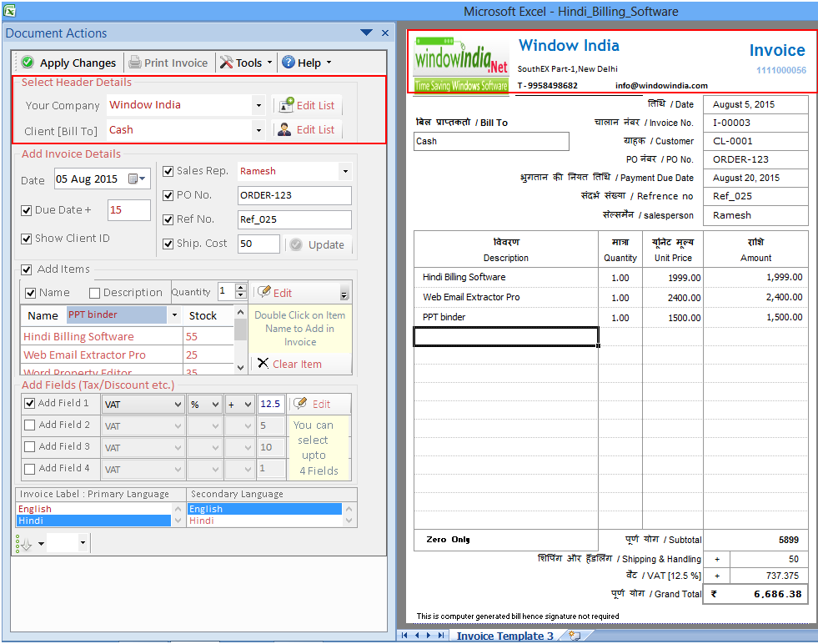Uncheck the Add Field 1 checkbox
The image size is (818, 644).
30,403
